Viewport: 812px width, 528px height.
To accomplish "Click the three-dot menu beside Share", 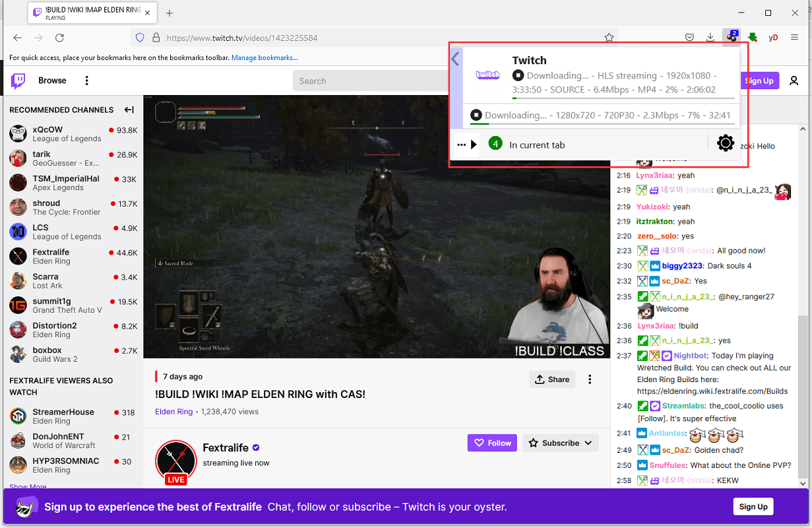I will (590, 379).
